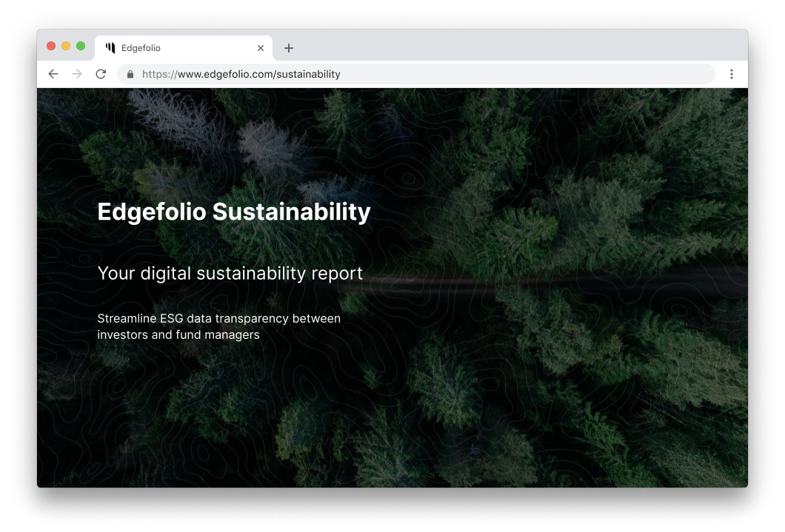Image resolution: width=785 pixels, height=532 pixels.
Task: Click the 'investors and fund managers' line
Action: 178,335
